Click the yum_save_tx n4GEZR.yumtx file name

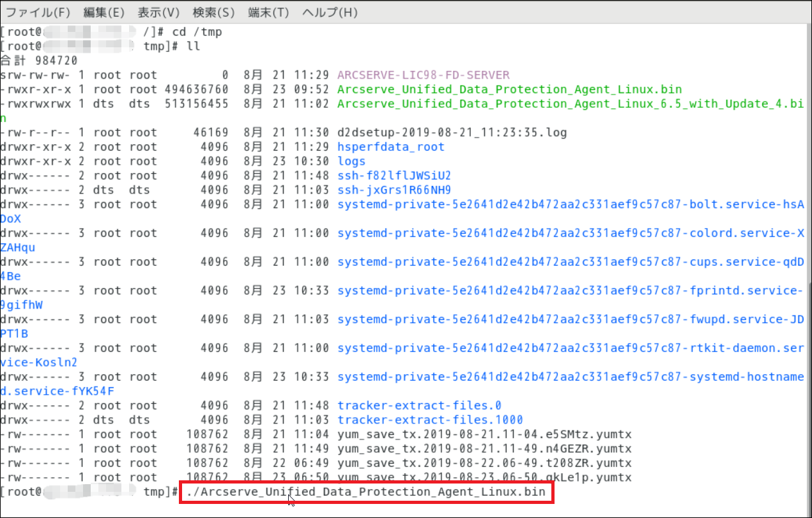pyautogui.click(x=484, y=448)
